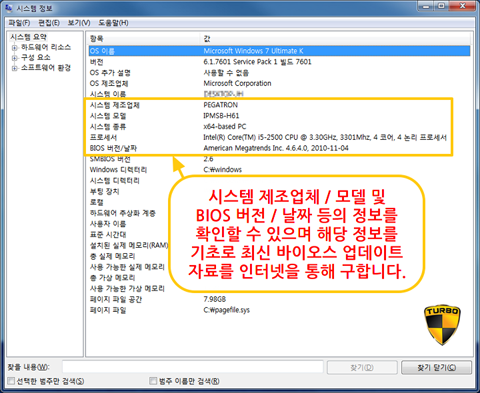
Task: Click the PEGATRON value
Action: tap(221, 105)
